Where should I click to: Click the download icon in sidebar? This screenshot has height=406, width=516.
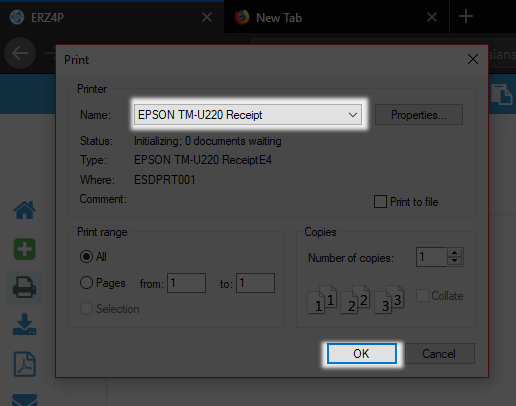[x=24, y=324]
